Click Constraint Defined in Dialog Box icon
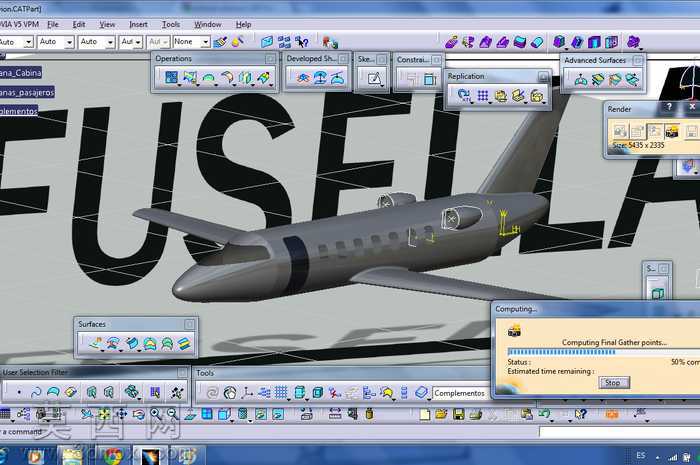Image resolution: width=700 pixels, height=465 pixels. (x=412, y=79)
